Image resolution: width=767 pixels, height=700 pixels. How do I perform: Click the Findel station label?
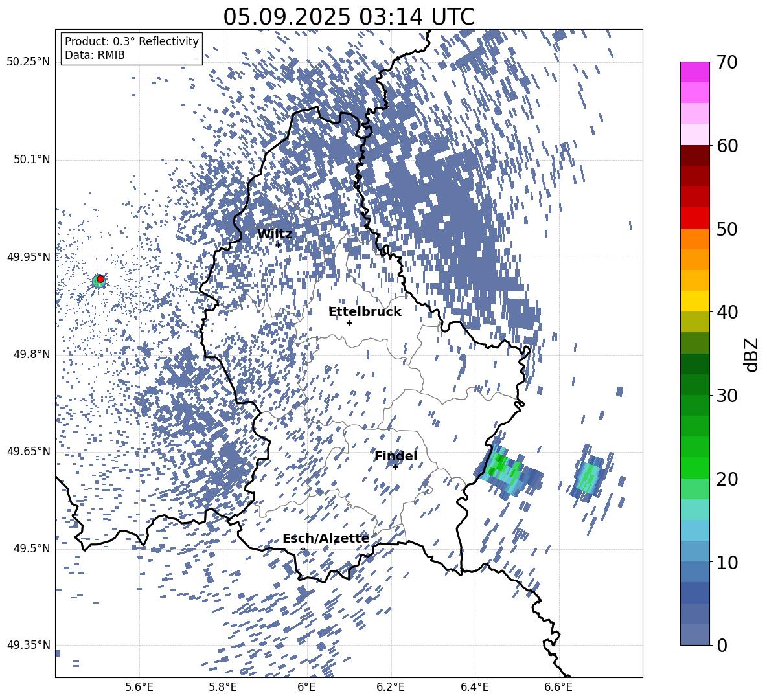coord(396,456)
